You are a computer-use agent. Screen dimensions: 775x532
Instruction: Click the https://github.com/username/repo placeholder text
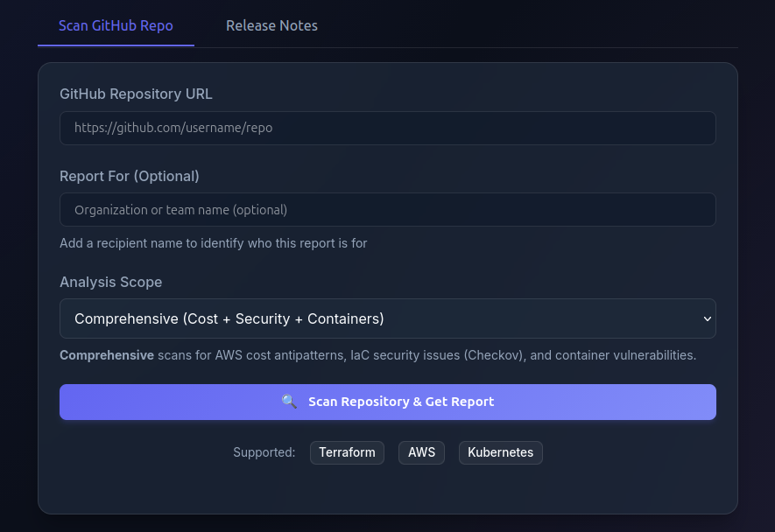[x=173, y=128]
